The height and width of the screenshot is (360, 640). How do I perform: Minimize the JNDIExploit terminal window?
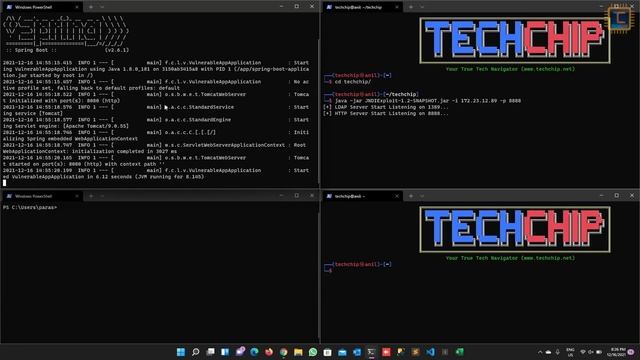tap(601, 7)
